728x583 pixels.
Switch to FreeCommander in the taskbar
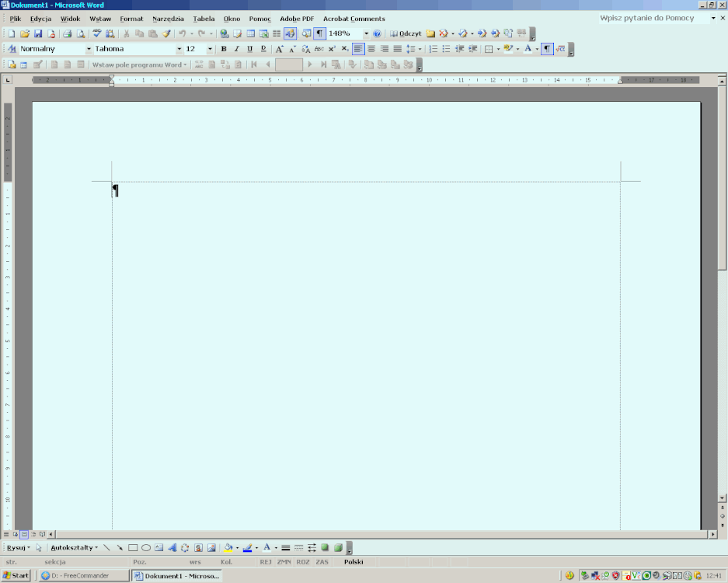tap(84, 575)
